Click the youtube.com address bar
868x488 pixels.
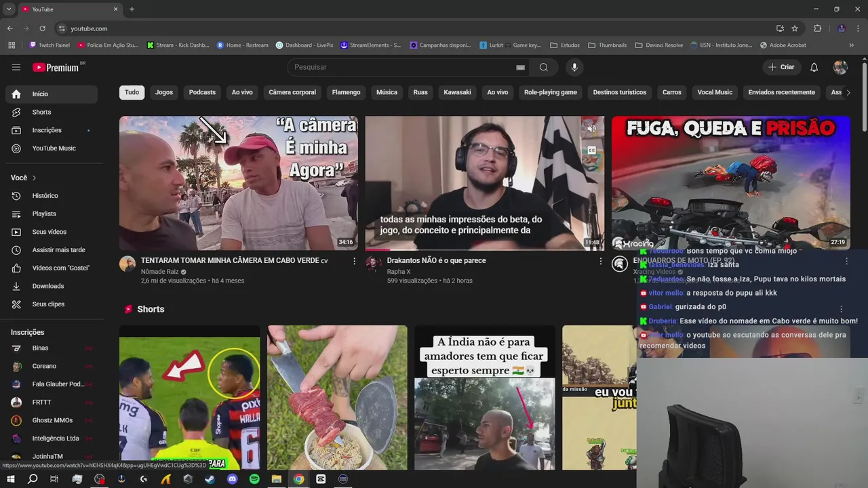pos(414,28)
